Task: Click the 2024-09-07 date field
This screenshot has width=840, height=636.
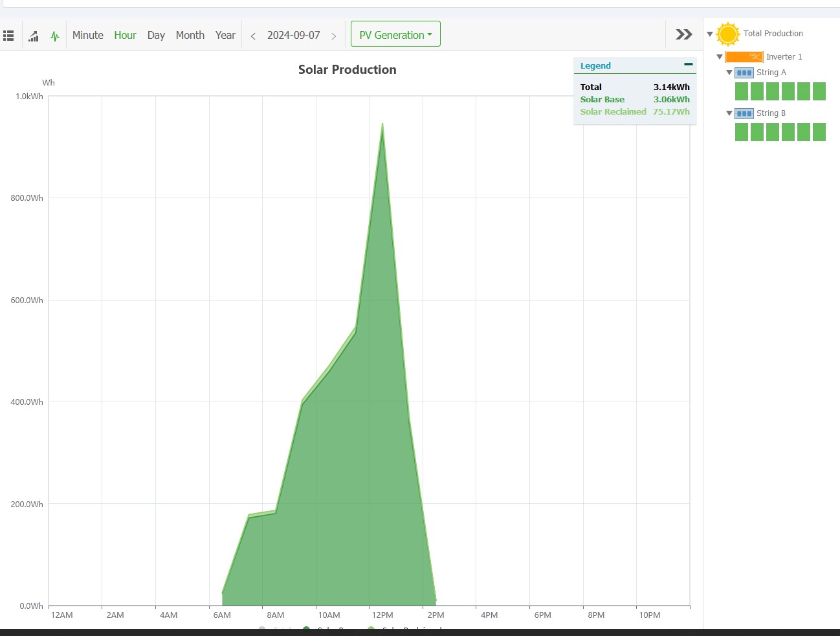Action: tap(293, 36)
